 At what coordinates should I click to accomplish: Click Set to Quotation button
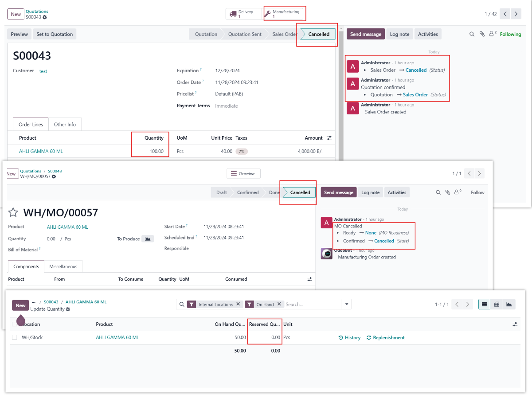[55, 34]
